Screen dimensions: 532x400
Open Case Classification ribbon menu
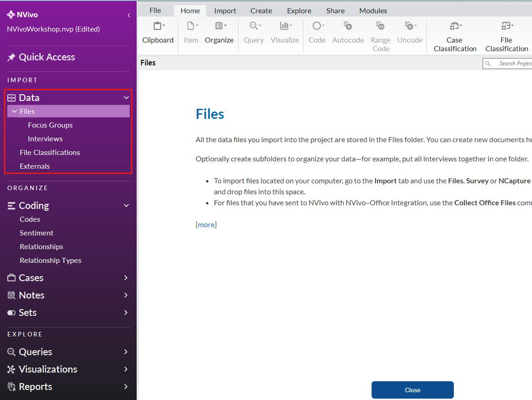click(455, 37)
